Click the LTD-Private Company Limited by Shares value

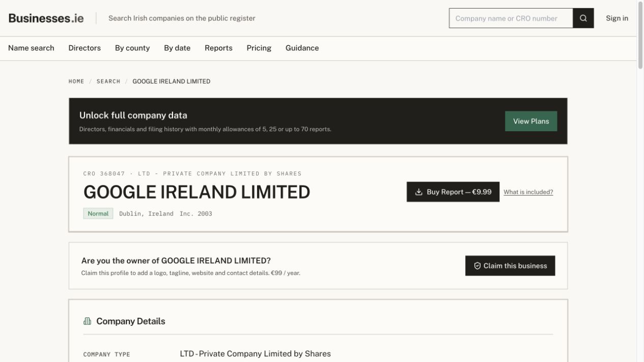pyautogui.click(x=255, y=353)
